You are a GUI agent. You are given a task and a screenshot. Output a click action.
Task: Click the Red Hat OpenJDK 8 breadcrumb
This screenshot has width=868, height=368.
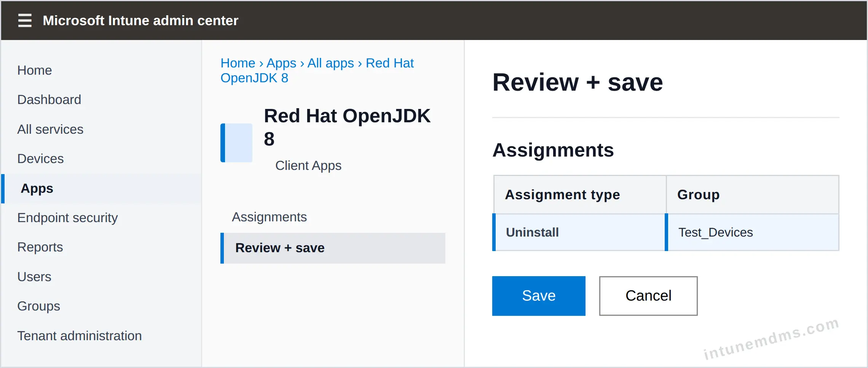(x=317, y=70)
